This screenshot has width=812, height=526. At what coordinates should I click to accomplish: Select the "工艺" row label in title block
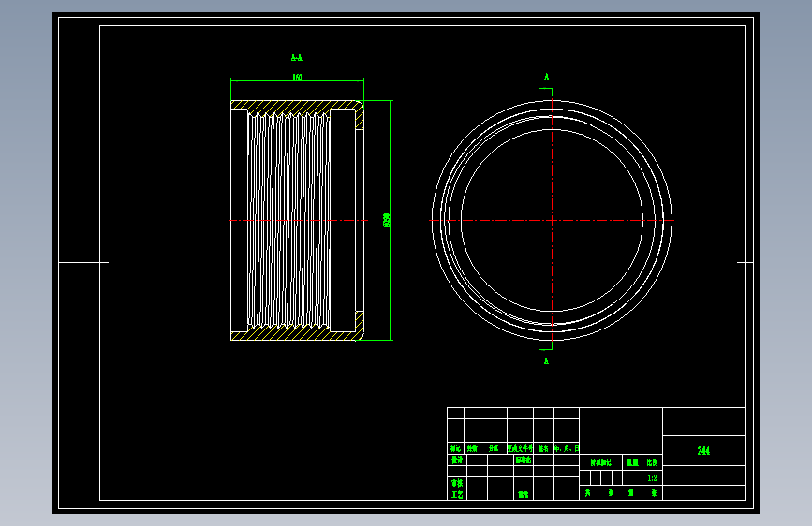(457, 495)
